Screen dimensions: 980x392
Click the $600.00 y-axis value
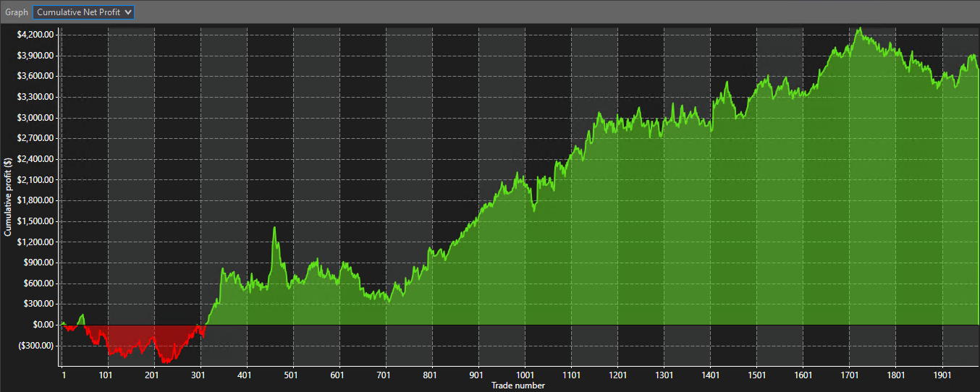point(40,284)
